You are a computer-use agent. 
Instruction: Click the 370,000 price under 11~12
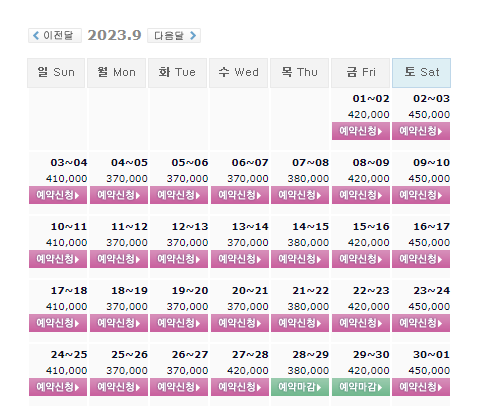127,243
